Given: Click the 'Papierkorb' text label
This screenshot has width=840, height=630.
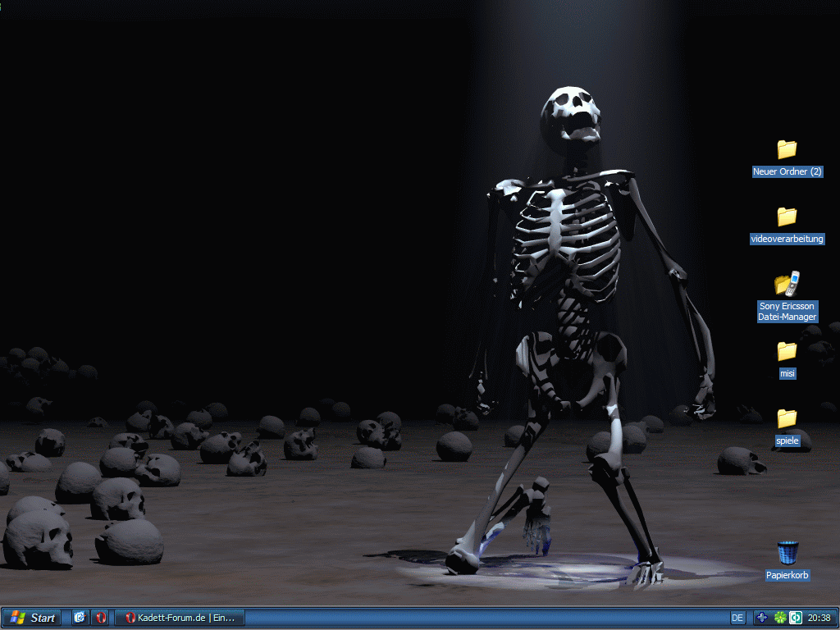Looking at the screenshot, I should [787, 575].
